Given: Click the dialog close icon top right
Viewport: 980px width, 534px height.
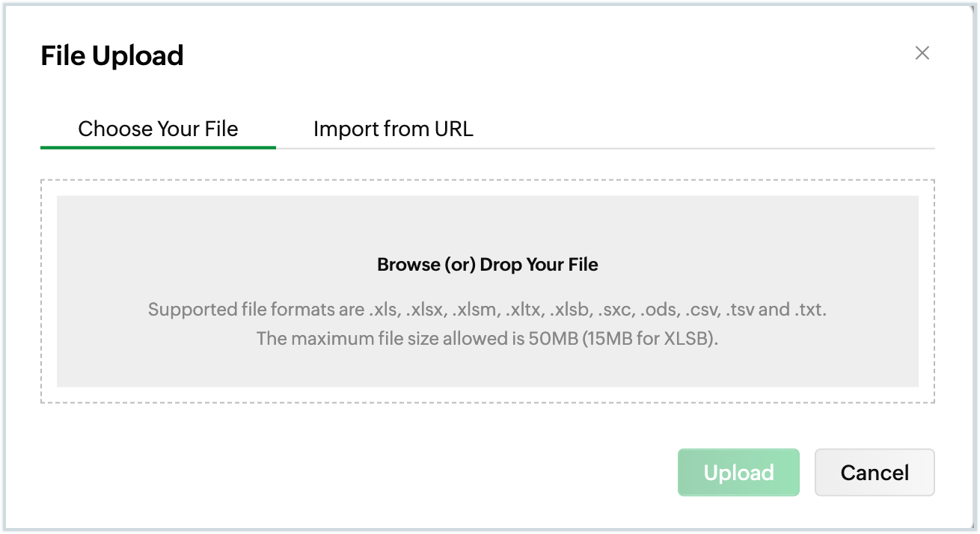Looking at the screenshot, I should click(x=922, y=53).
